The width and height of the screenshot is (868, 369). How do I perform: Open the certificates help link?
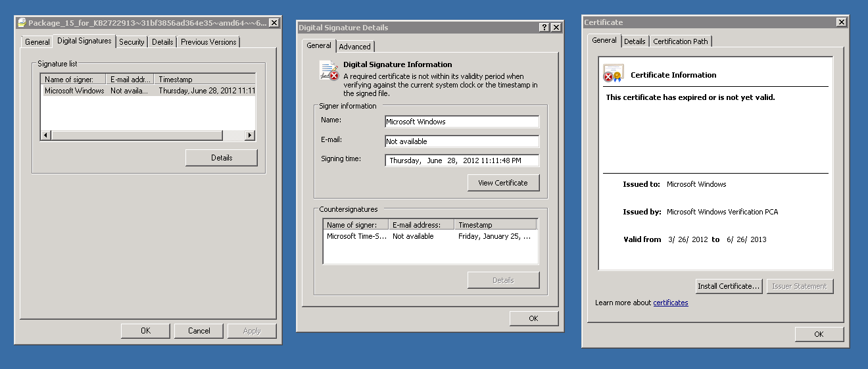click(671, 303)
